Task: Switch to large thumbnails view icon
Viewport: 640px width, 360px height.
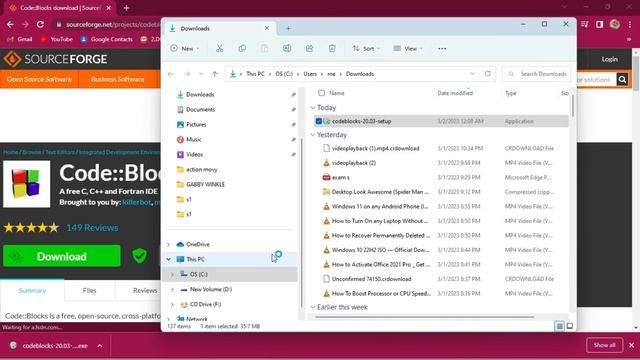Action: pyautogui.click(x=570, y=326)
